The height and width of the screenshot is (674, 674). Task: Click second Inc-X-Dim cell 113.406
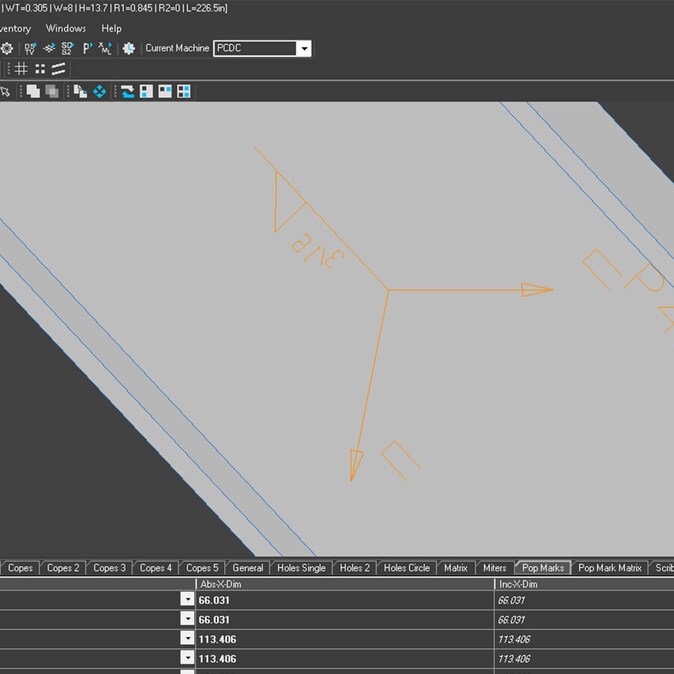584,658
